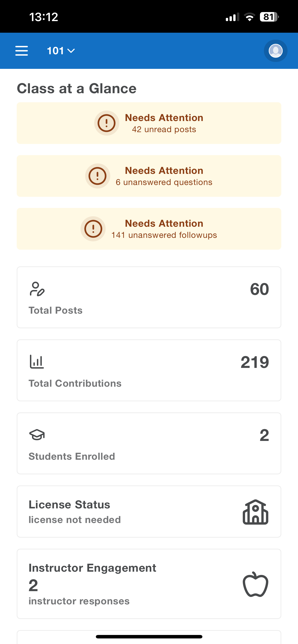Open the License Status card
This screenshot has width=298, height=644.
point(149,511)
